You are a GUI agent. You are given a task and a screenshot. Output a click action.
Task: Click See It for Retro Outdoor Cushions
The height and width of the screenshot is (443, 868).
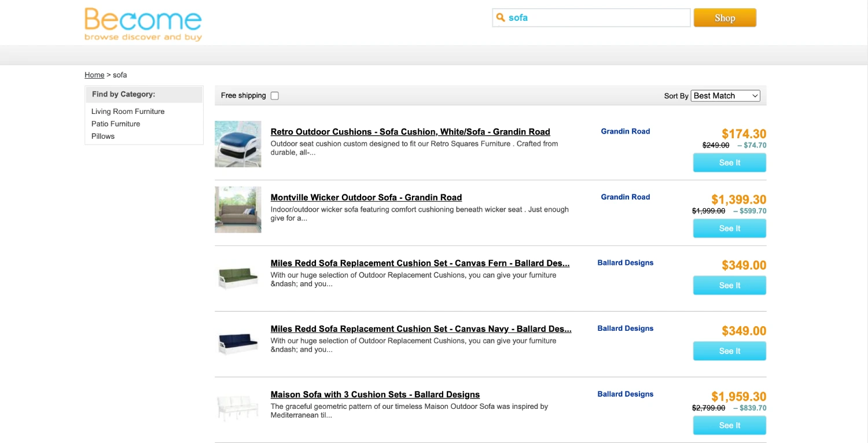(x=730, y=163)
